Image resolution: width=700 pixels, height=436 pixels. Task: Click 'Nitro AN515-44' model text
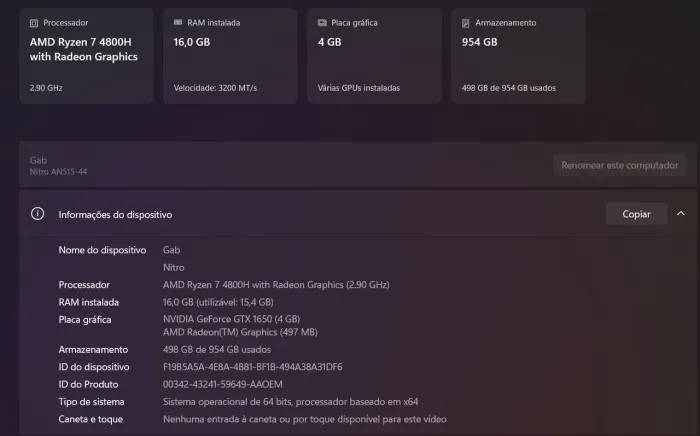click(x=58, y=172)
